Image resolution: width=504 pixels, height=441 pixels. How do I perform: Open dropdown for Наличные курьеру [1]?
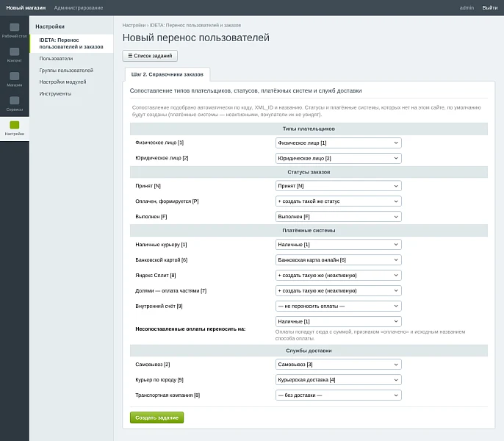[x=338, y=245]
